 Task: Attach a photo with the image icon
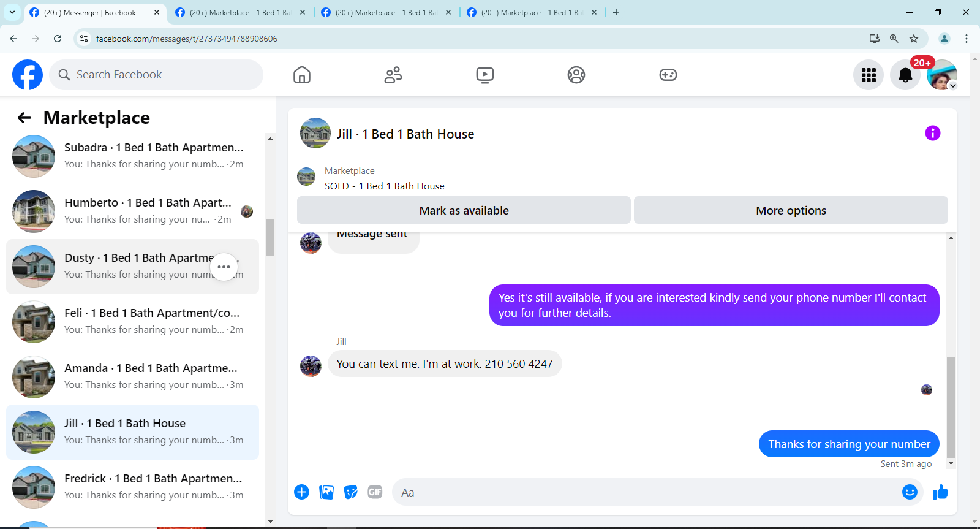point(326,492)
